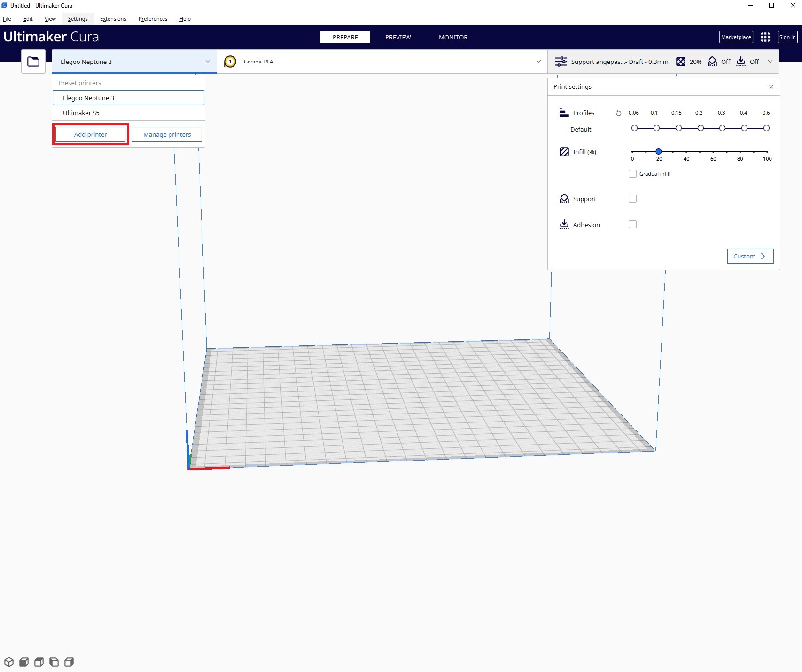This screenshot has width=802, height=672.
Task: Click the Support icon in Print settings
Action: click(564, 199)
